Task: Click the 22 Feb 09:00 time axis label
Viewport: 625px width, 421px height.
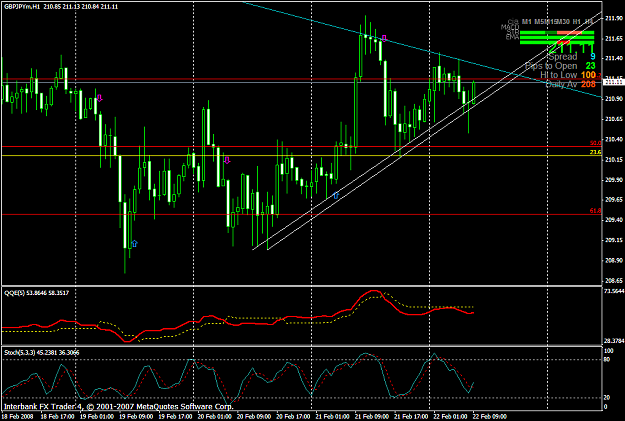Action: [x=489, y=417]
